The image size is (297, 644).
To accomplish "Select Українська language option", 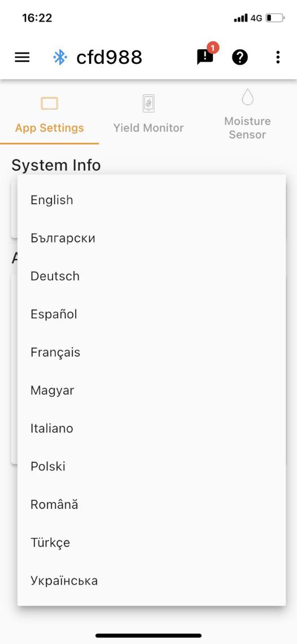I will pyautogui.click(x=151, y=581).
